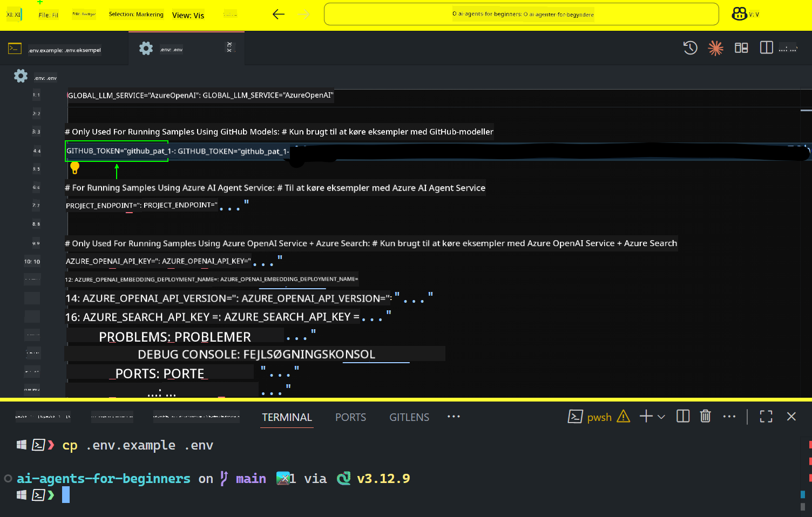Click the Azure OpenAI + Azure Search comment
This screenshot has width=812, height=517.
(371, 243)
